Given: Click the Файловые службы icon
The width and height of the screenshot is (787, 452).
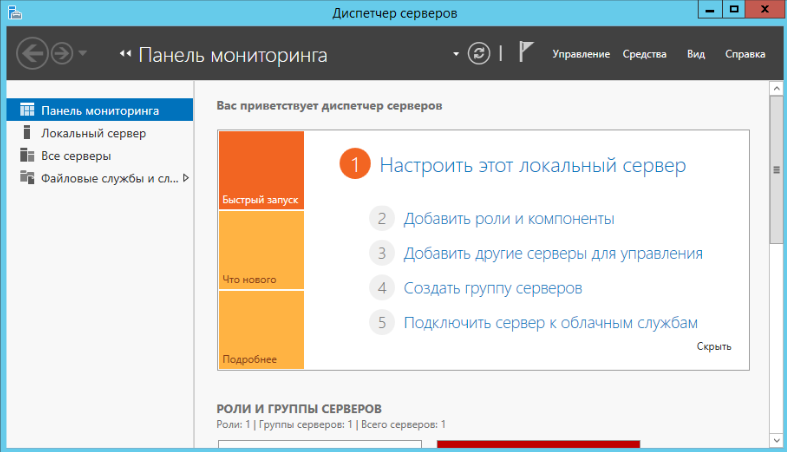Looking at the screenshot, I should pos(27,177).
